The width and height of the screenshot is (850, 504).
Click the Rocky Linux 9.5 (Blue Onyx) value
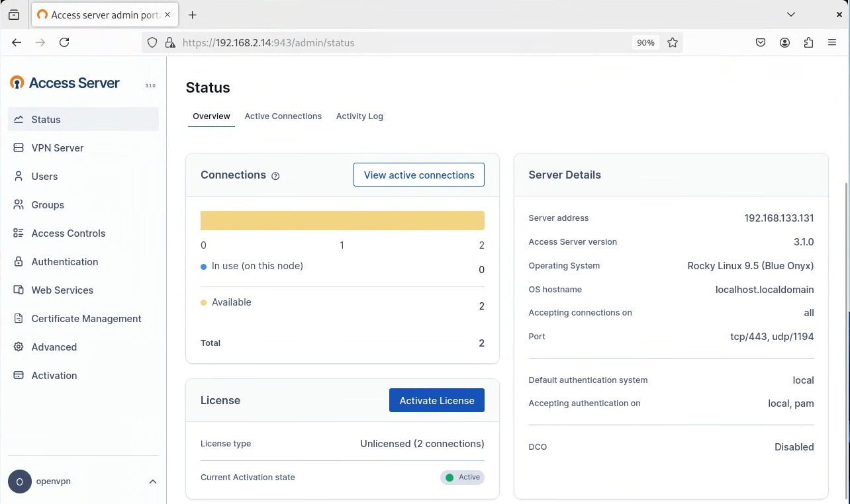pyautogui.click(x=751, y=266)
